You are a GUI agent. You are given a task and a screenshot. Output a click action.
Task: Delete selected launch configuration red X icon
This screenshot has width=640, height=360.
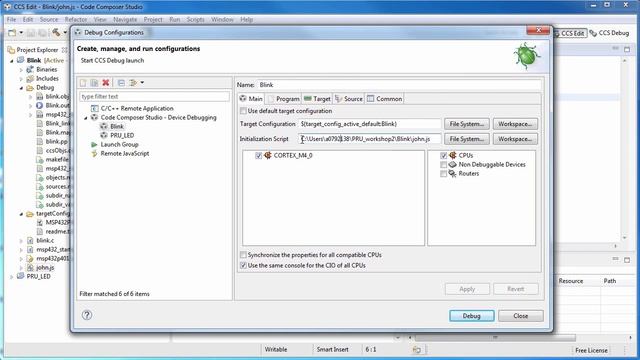(x=106, y=82)
